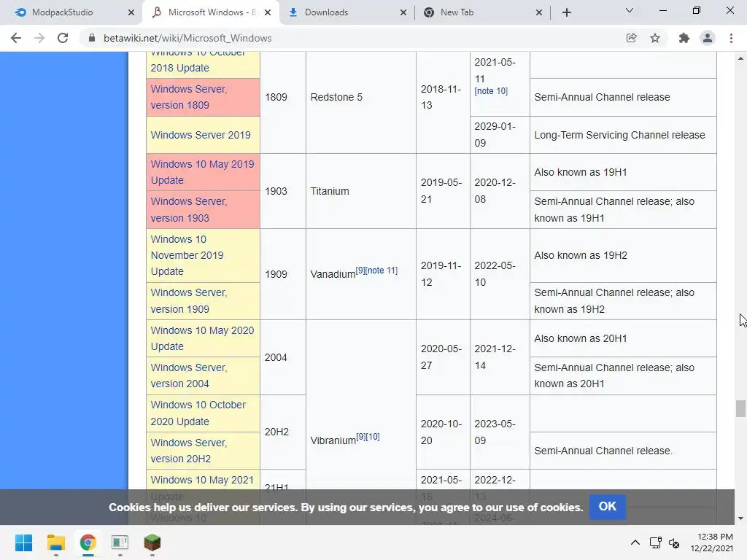Click the scrollbar down arrow
Image resolution: width=747 pixels, height=560 pixels.
point(740,518)
